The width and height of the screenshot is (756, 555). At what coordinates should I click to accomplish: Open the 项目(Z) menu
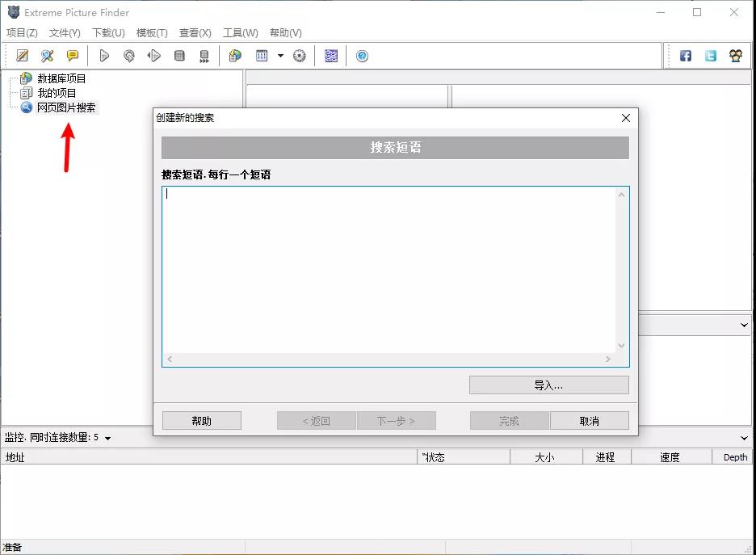[x=22, y=33]
